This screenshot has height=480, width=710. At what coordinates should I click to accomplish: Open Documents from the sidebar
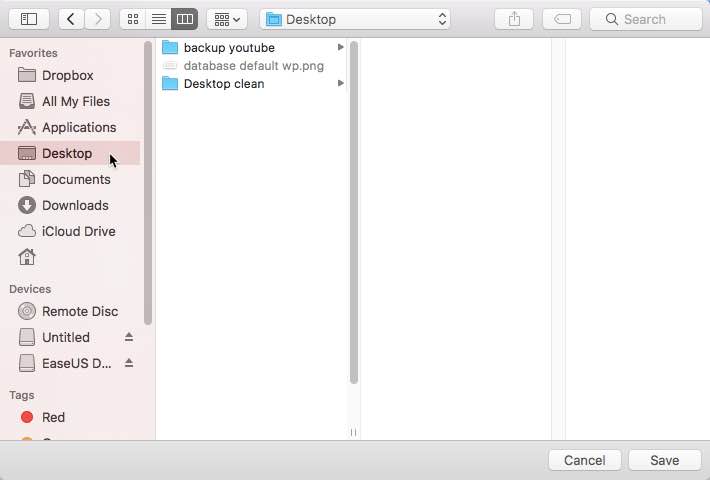click(70, 179)
